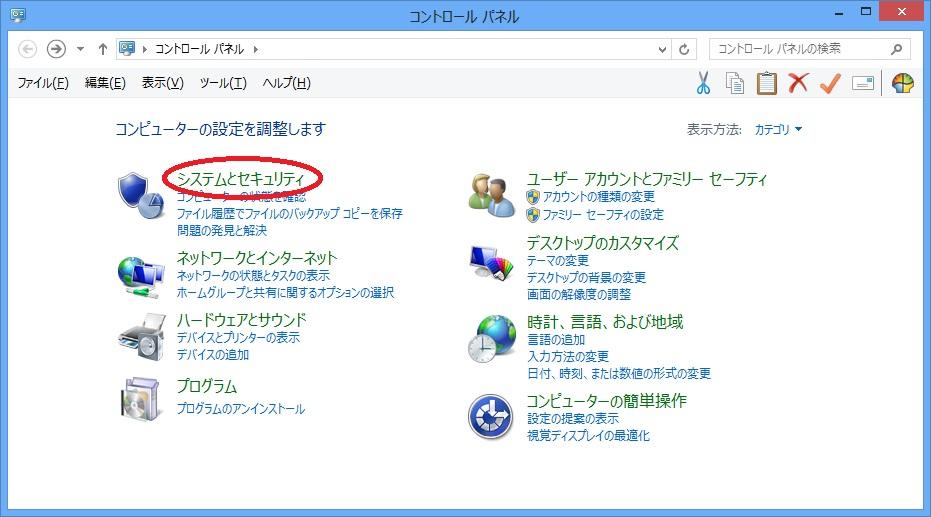Click 画面の解像度の調整 link
The image size is (931, 517).
point(579,294)
